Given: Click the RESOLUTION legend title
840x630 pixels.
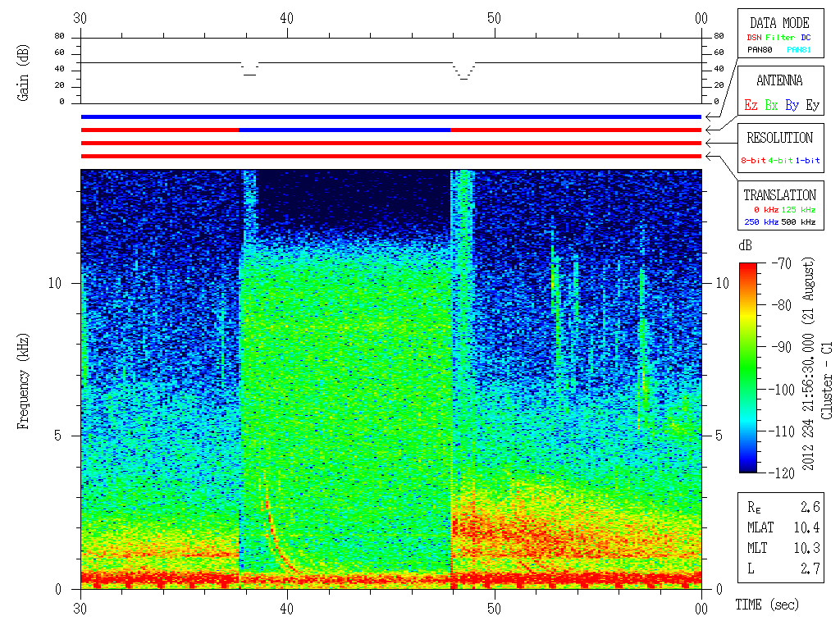Looking at the screenshot, I should [779, 138].
